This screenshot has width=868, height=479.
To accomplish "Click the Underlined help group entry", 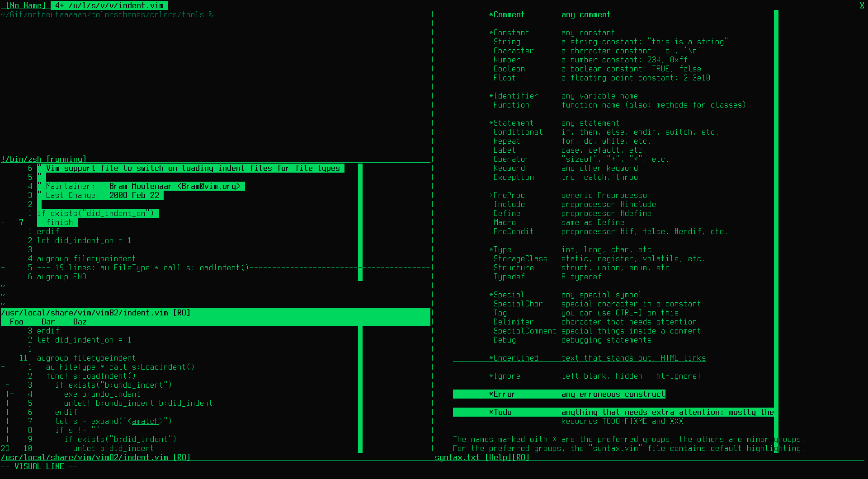I will coord(514,358).
